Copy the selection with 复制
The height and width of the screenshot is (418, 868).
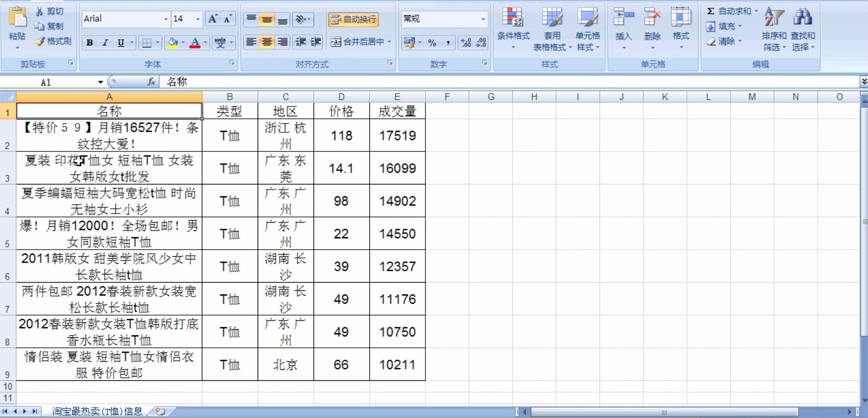pyautogui.click(x=50, y=26)
